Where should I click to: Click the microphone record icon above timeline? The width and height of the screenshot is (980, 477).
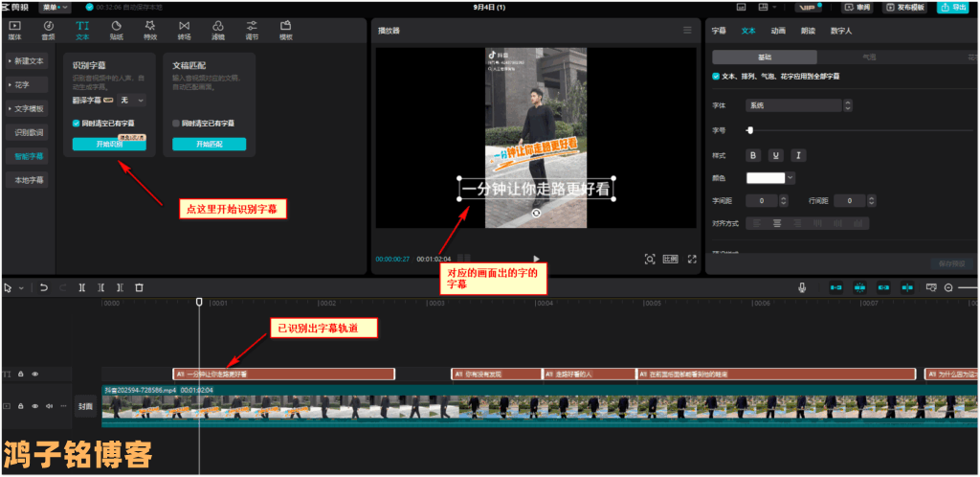pyautogui.click(x=802, y=287)
